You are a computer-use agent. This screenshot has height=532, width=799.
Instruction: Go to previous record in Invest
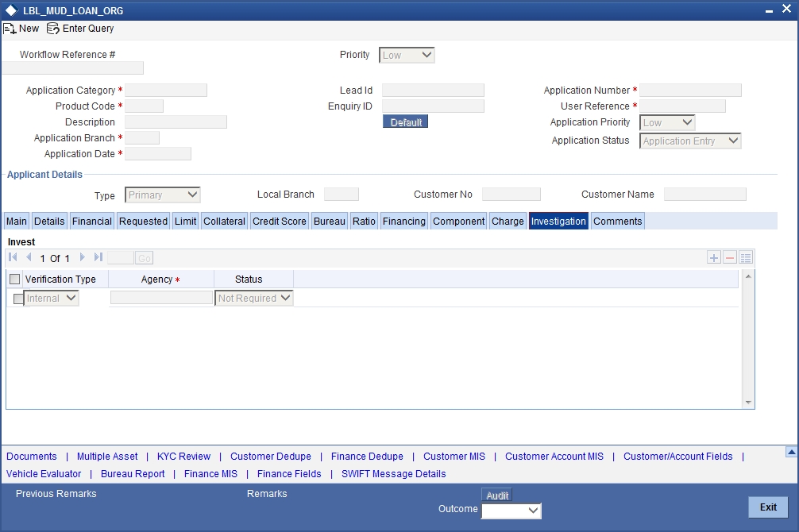[29, 257]
